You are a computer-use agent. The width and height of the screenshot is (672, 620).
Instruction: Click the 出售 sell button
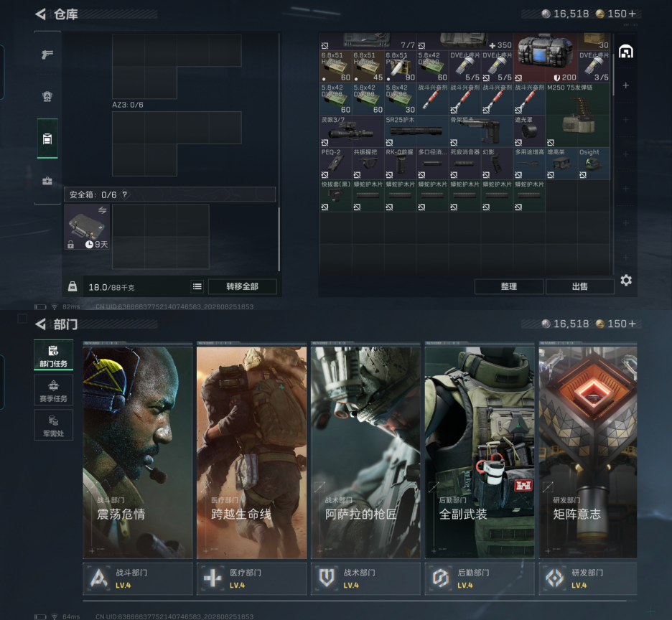580,286
